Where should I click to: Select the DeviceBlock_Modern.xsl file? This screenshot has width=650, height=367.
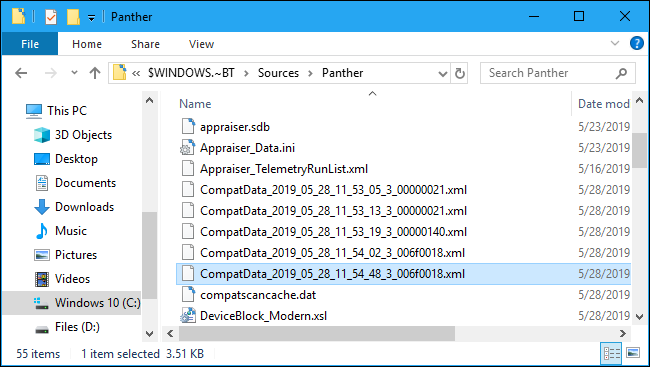(263, 316)
